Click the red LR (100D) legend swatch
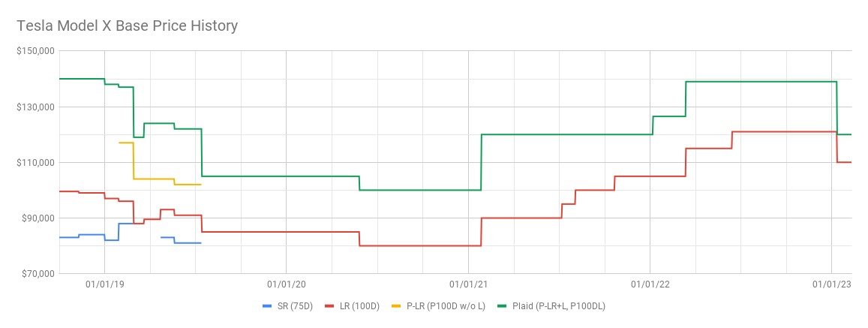The width and height of the screenshot is (868, 328). click(x=330, y=306)
